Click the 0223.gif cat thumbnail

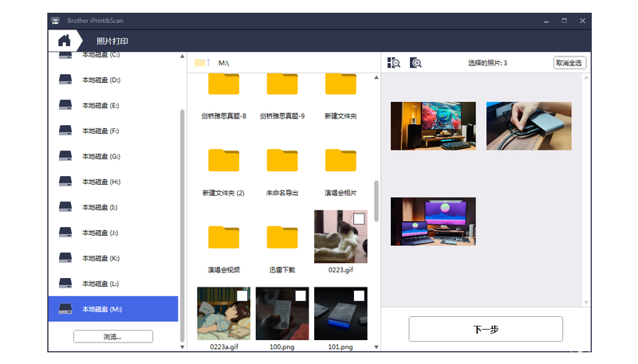pos(341,237)
